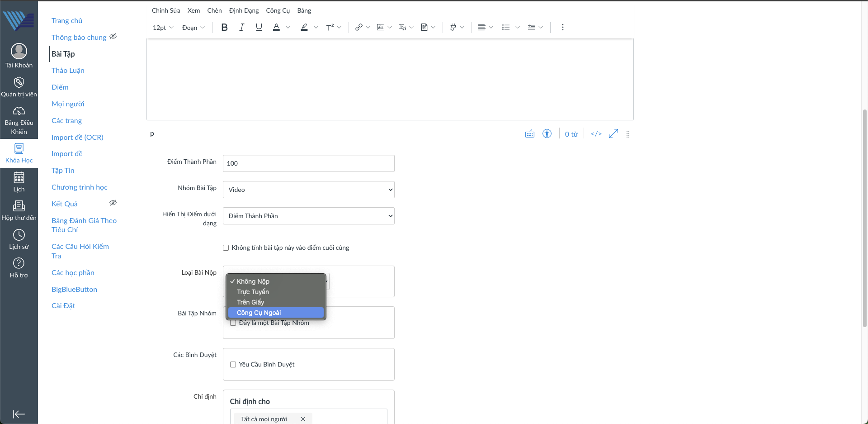This screenshot has height=424, width=868.
Task: Open the accessibility checker icon
Action: click(547, 134)
